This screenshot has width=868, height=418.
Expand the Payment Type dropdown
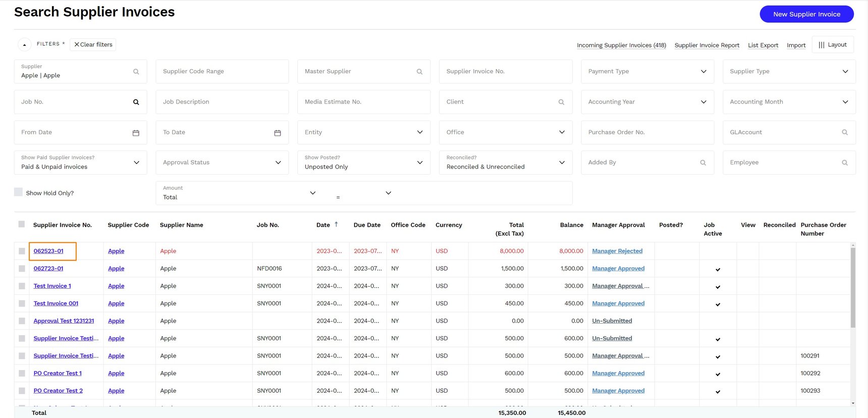pyautogui.click(x=703, y=72)
